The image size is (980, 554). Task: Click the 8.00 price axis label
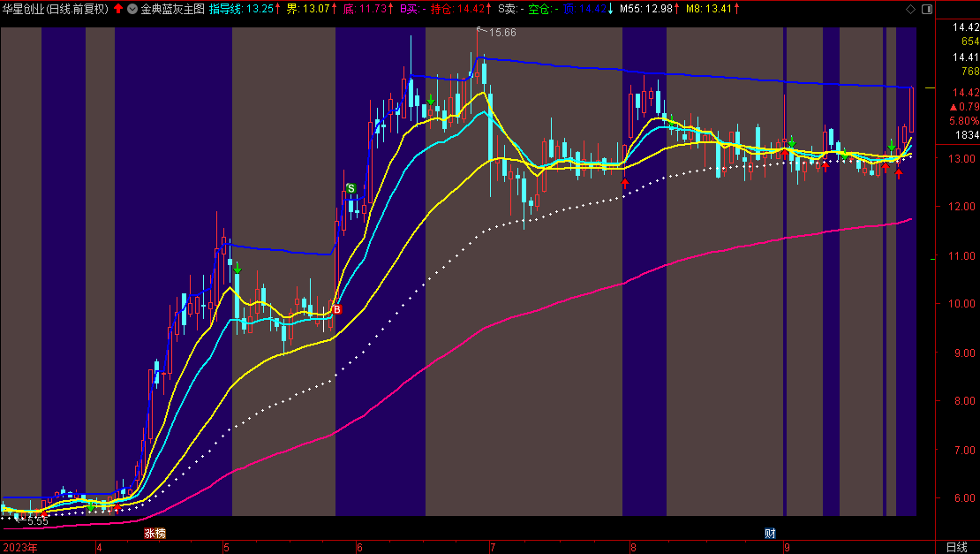(x=963, y=401)
